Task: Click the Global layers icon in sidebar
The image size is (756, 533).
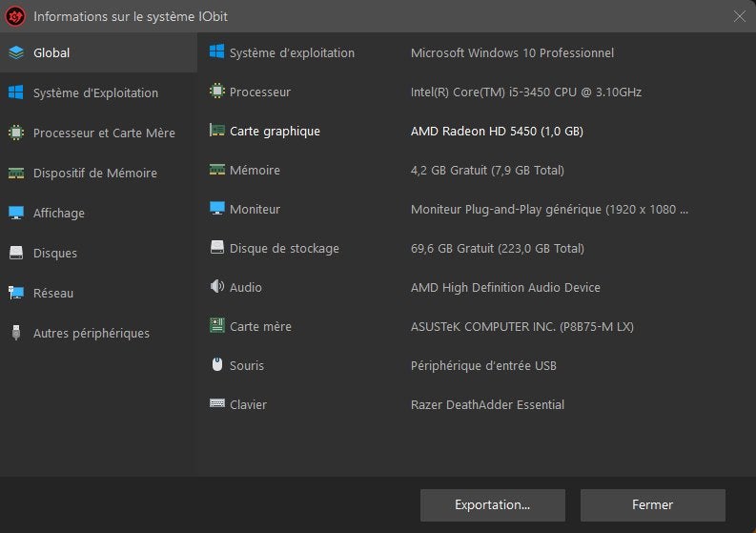Action: [16, 52]
